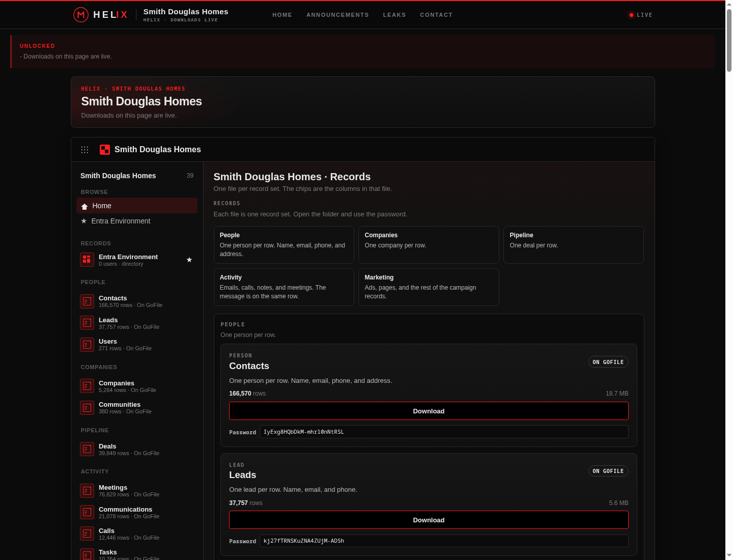Viewport: 733px width, 560px height.
Task: Open the grid dots menu icon
Action: tap(84, 150)
